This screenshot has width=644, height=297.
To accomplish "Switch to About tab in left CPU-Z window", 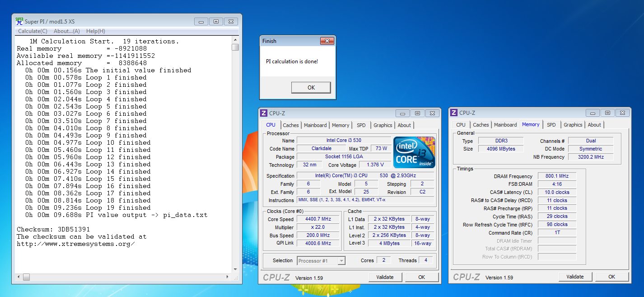I will coord(404,125).
